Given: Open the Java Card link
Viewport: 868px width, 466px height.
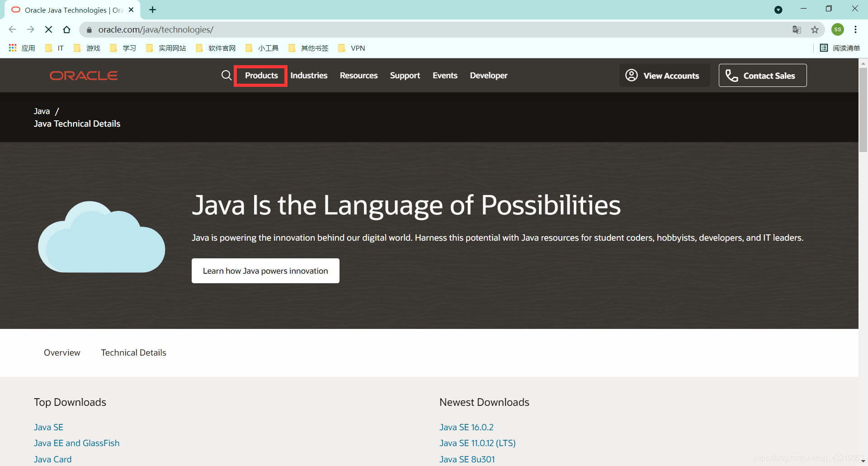Looking at the screenshot, I should (x=52, y=459).
